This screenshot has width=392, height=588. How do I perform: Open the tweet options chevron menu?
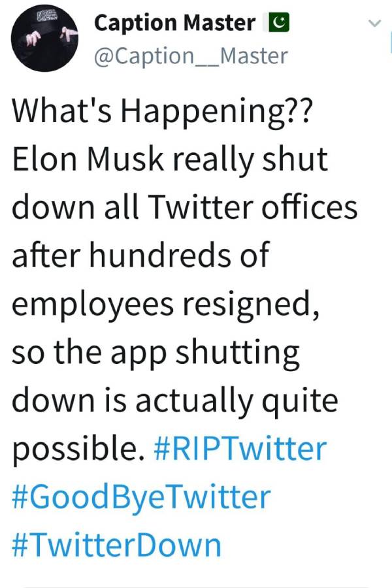coord(374,24)
